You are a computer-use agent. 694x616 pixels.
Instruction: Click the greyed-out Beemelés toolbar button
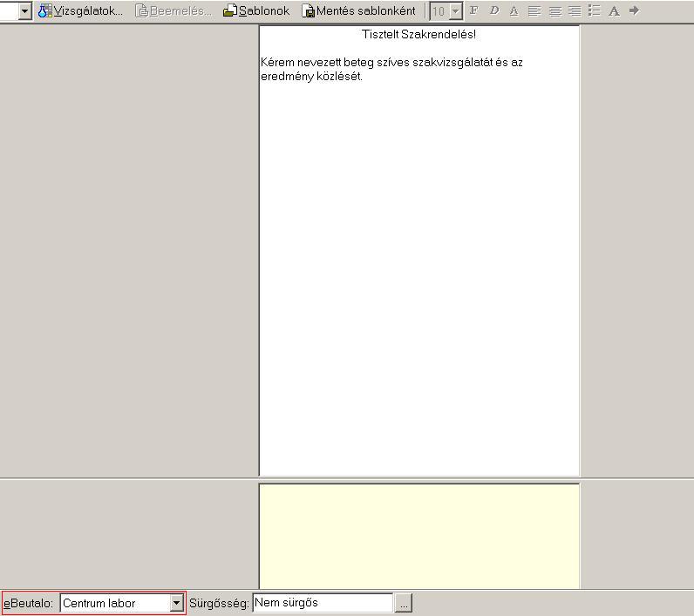(x=173, y=10)
